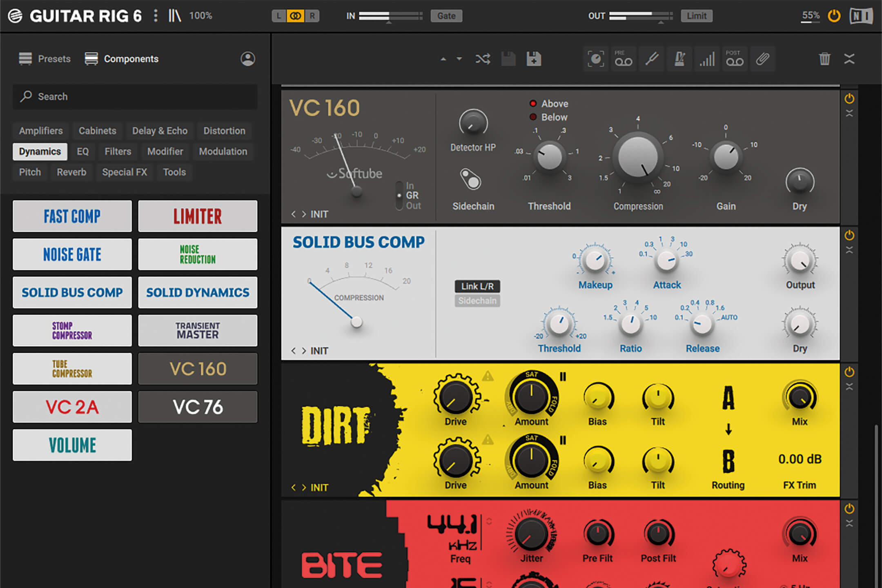Collapse the Solid Bus Comp module
882x588 pixels.
click(849, 250)
